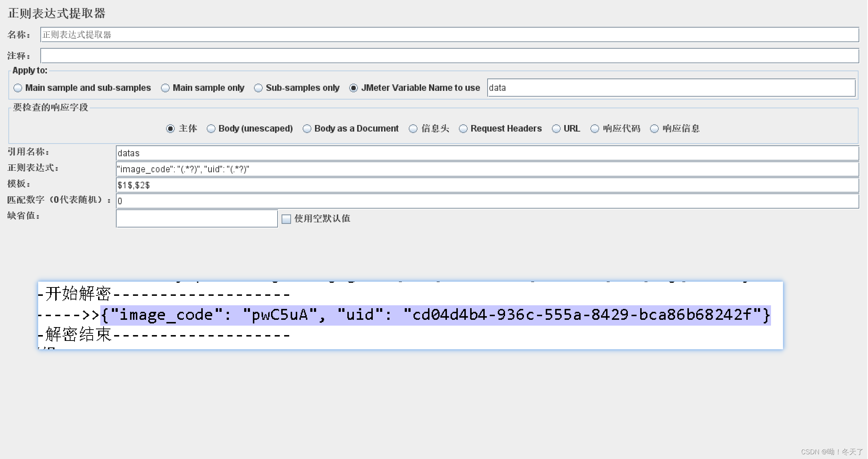Choose Body (unescaped) radio option

pos(211,129)
